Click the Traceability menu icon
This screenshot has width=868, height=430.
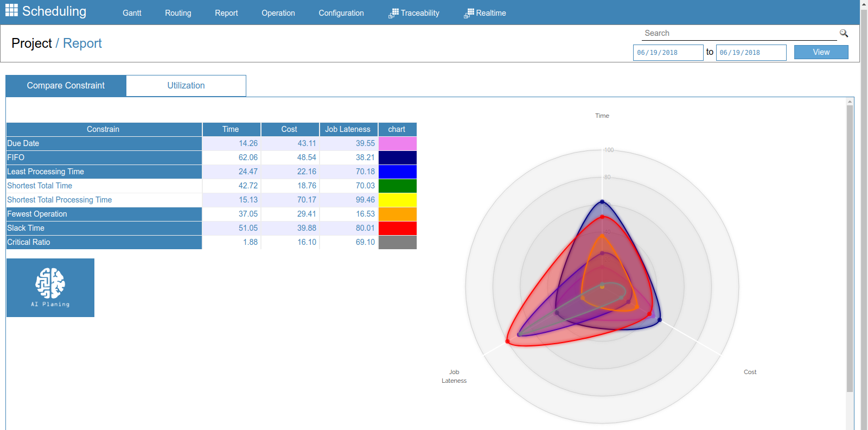[394, 14]
